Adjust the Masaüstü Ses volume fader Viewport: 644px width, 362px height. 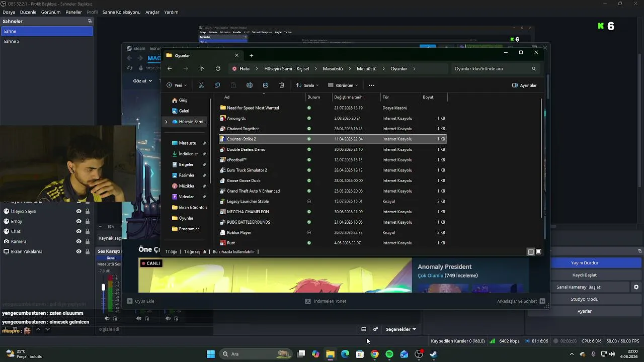[103, 287]
